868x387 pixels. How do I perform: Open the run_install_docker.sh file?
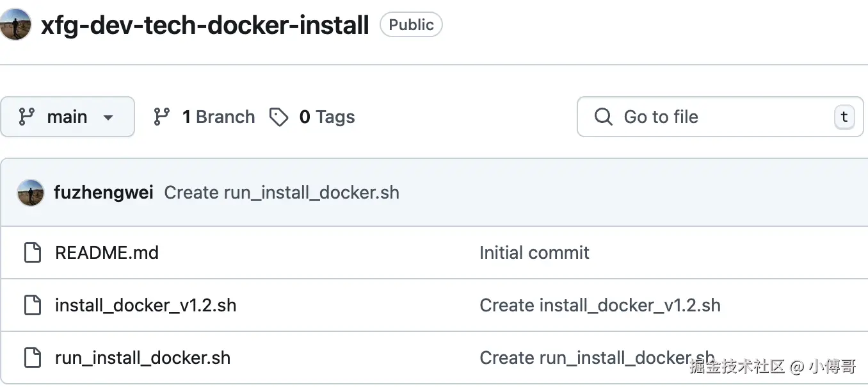(143, 358)
